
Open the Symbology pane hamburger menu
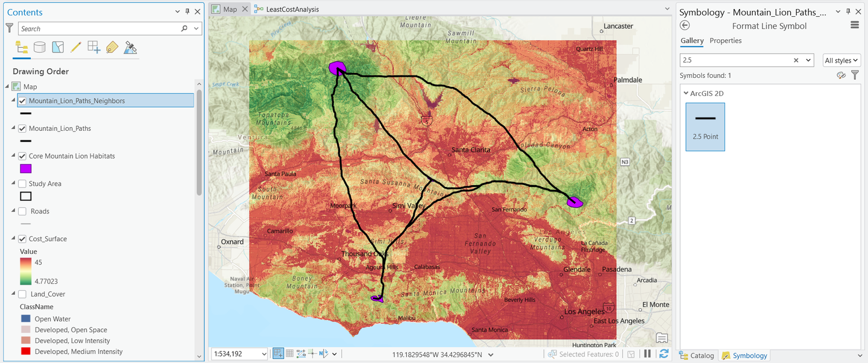click(x=854, y=25)
